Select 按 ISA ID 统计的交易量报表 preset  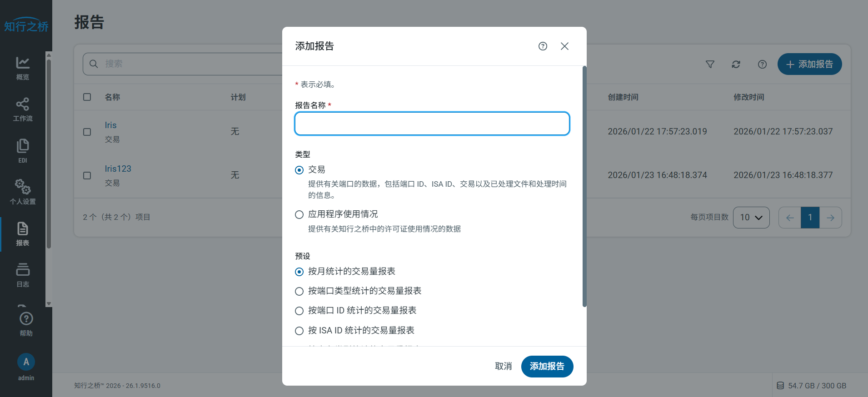299,331
